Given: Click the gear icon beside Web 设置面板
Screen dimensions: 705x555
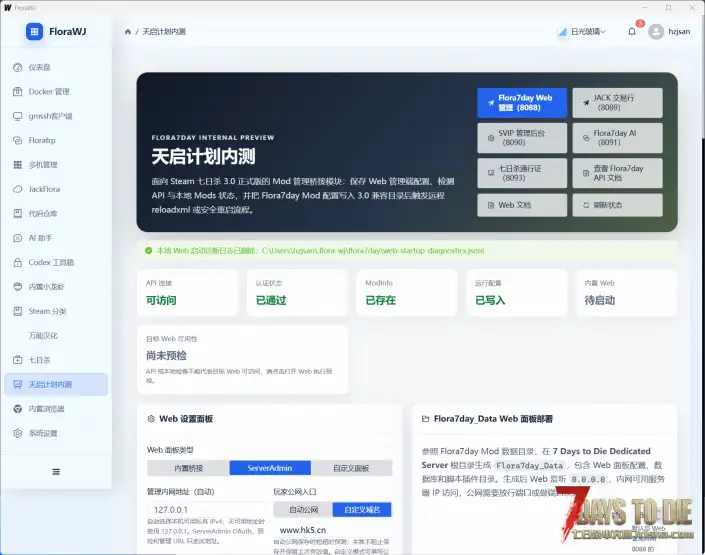Looking at the screenshot, I should point(151,419).
